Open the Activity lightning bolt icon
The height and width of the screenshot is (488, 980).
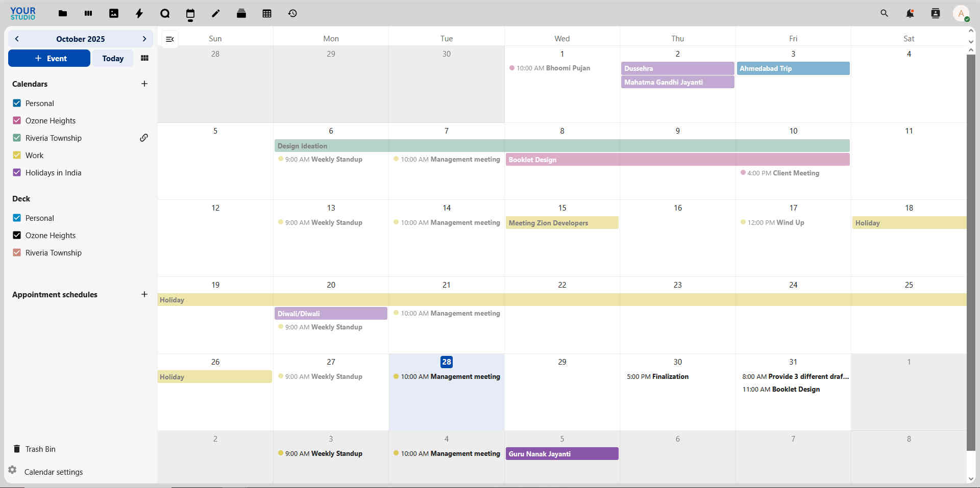coord(139,14)
